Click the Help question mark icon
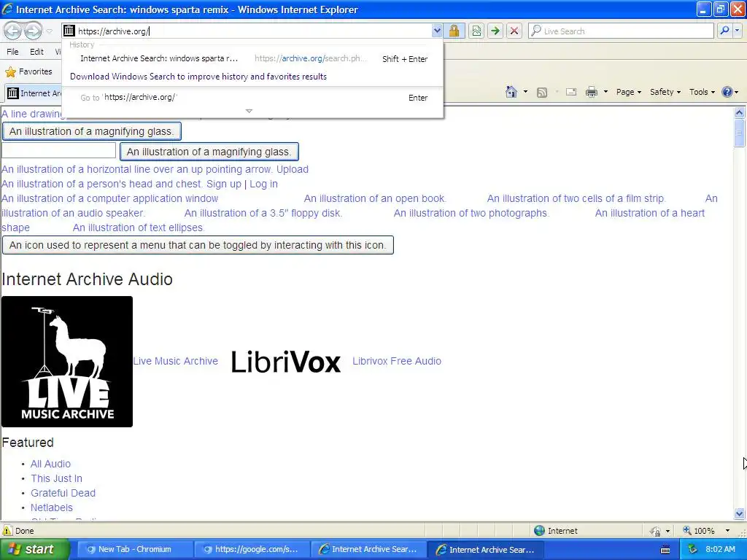The height and width of the screenshot is (560, 747). 727,92
